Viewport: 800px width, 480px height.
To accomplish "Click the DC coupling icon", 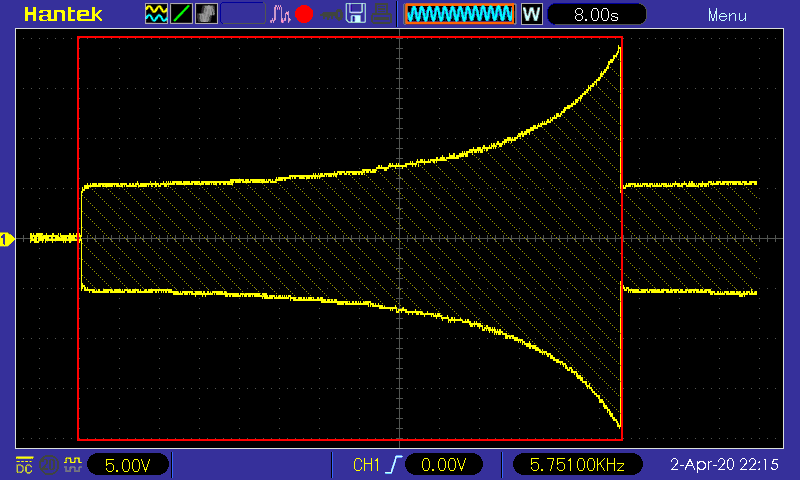I will pos(24,465).
